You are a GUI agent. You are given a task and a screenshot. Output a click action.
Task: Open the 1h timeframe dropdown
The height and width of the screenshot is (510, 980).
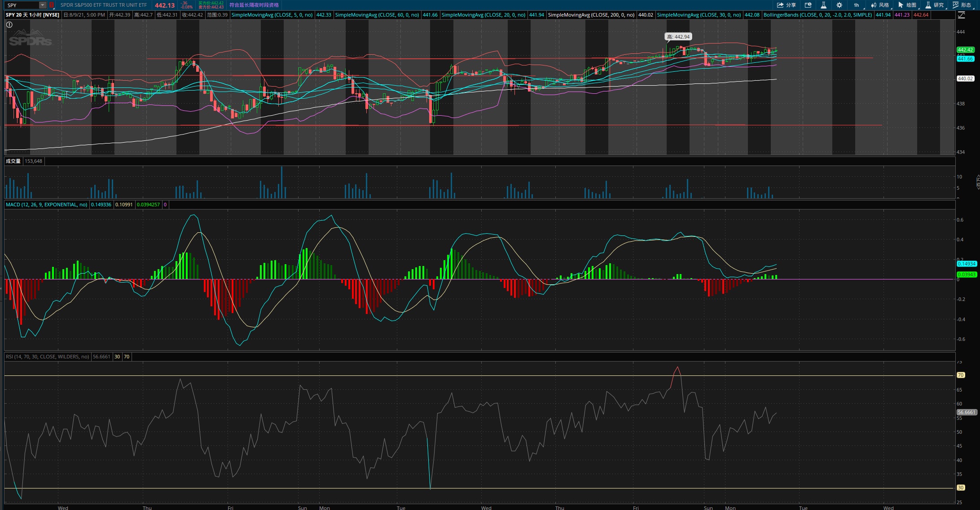857,5
